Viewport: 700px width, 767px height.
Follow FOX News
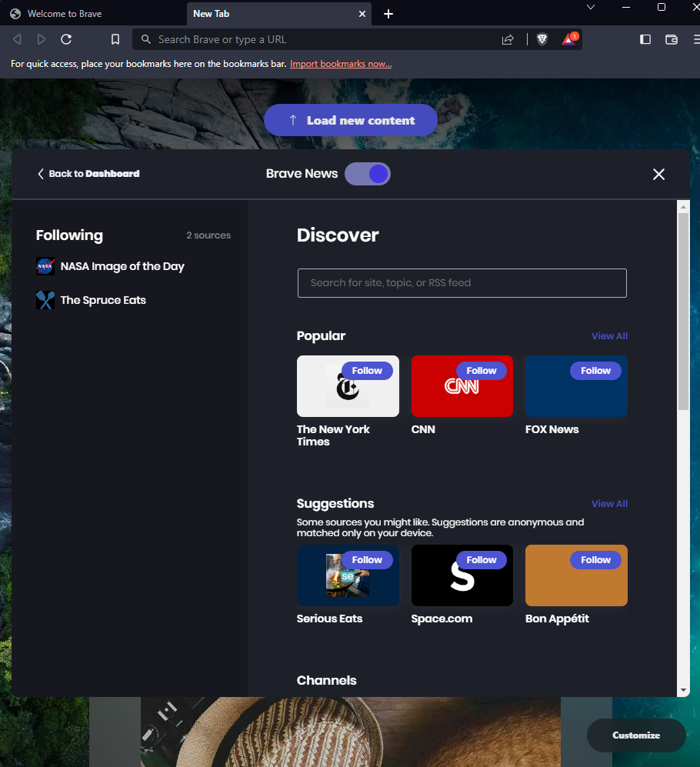595,371
